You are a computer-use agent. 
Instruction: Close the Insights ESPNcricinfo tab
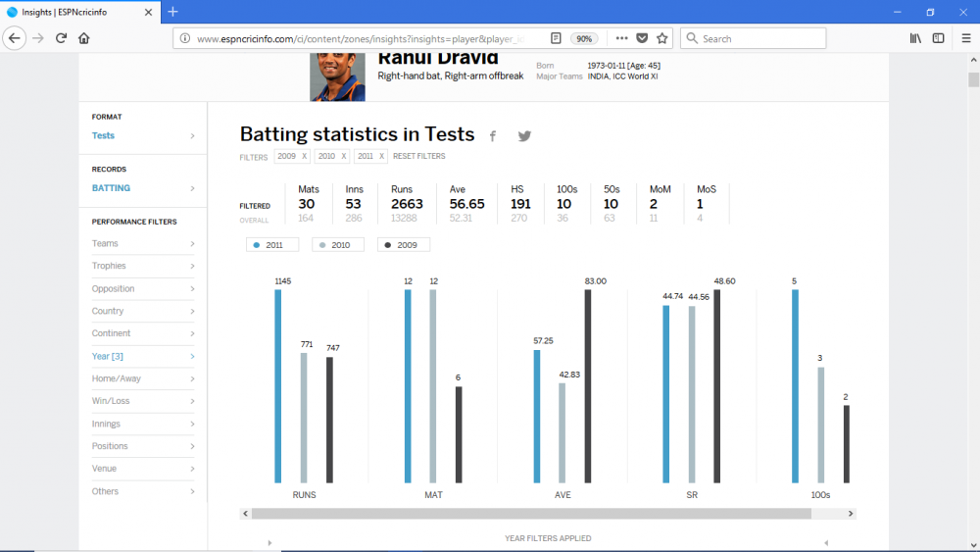[x=148, y=12]
